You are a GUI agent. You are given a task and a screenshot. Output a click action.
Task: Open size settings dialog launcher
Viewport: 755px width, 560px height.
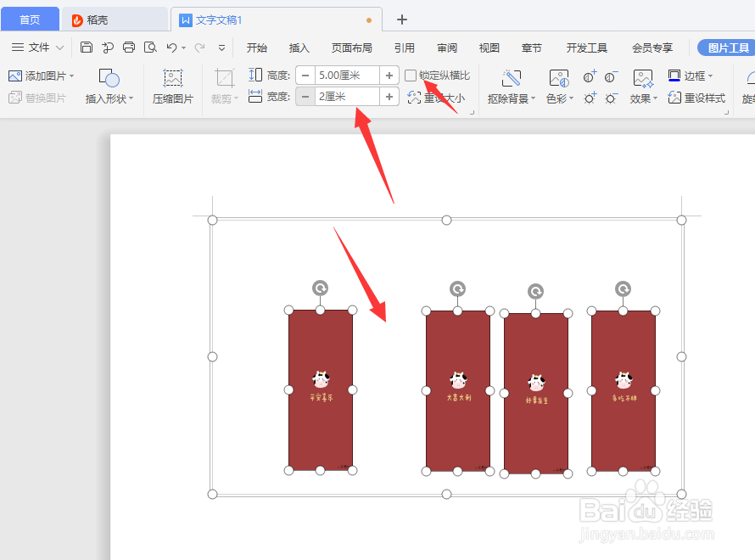pos(472,112)
